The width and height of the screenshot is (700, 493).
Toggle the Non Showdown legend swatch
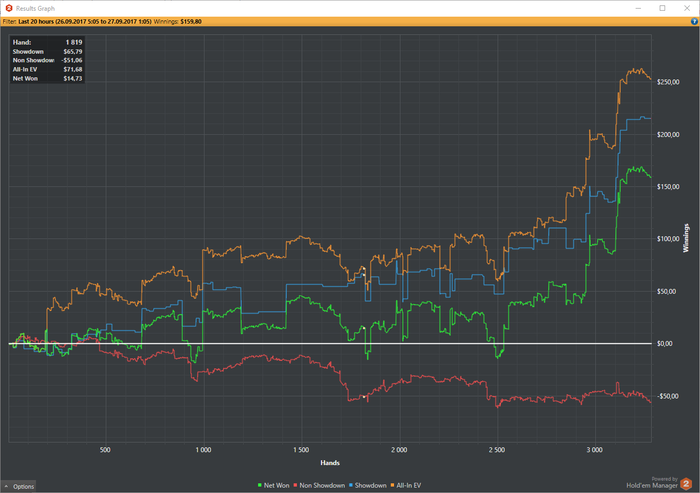(x=296, y=485)
